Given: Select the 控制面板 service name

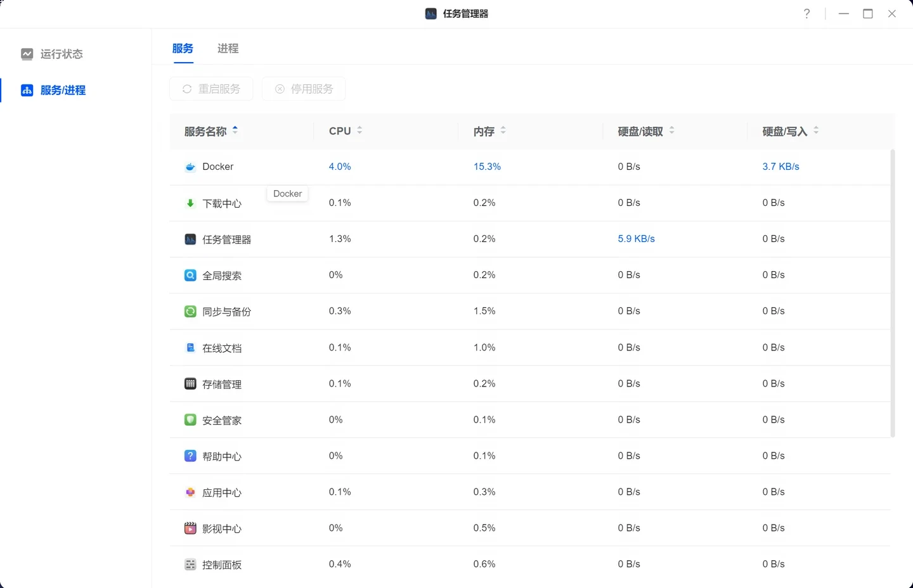Looking at the screenshot, I should 222,565.
